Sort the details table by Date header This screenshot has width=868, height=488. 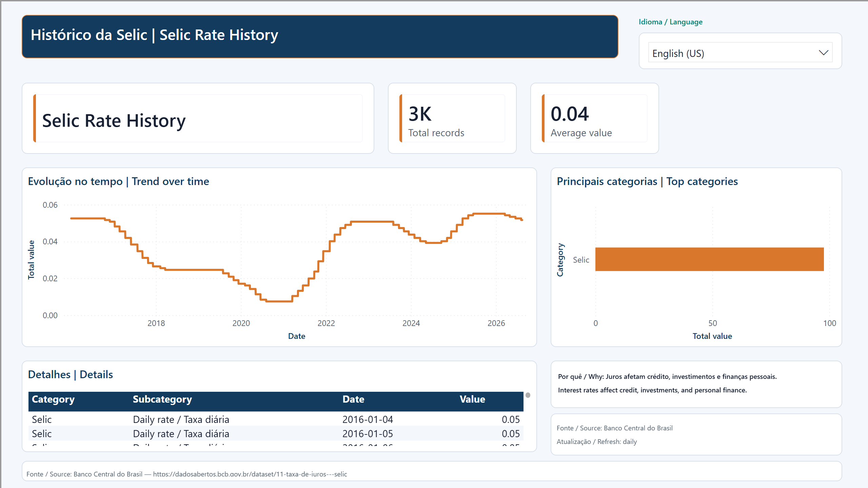353,399
